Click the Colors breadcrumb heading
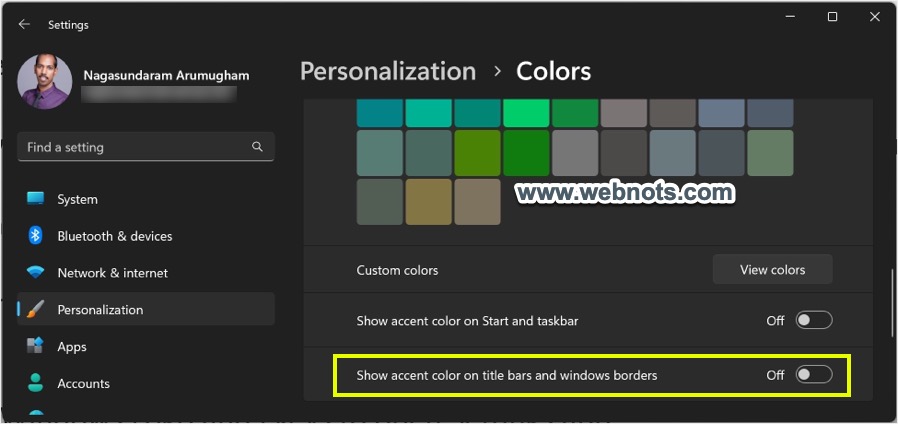This screenshot has height=424, width=898. (x=554, y=72)
